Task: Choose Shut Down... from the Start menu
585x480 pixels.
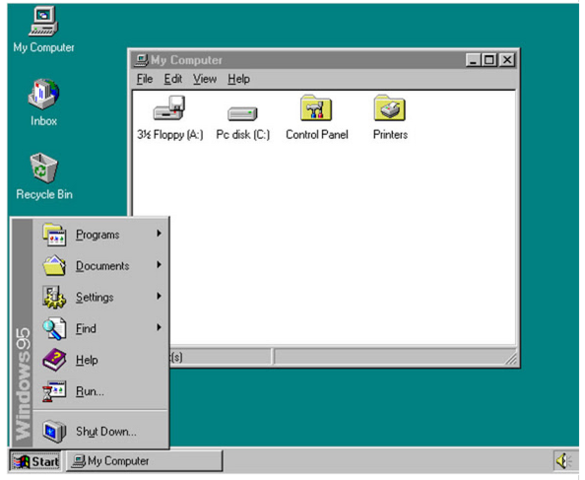Action: 101,432
